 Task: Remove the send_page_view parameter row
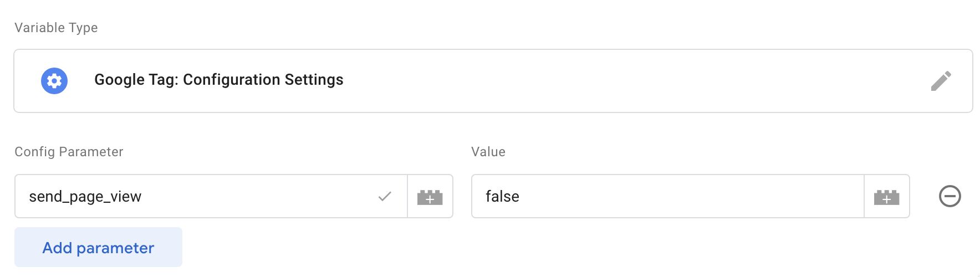coord(950,196)
